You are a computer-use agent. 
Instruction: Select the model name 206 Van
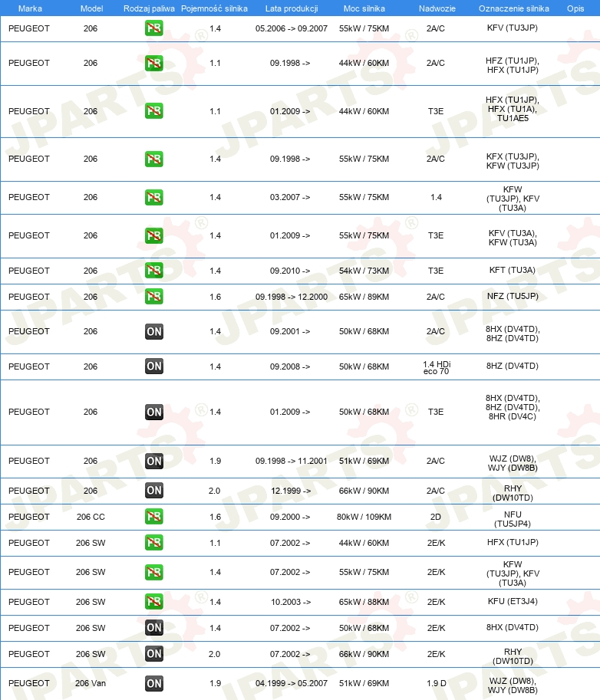[91, 683]
